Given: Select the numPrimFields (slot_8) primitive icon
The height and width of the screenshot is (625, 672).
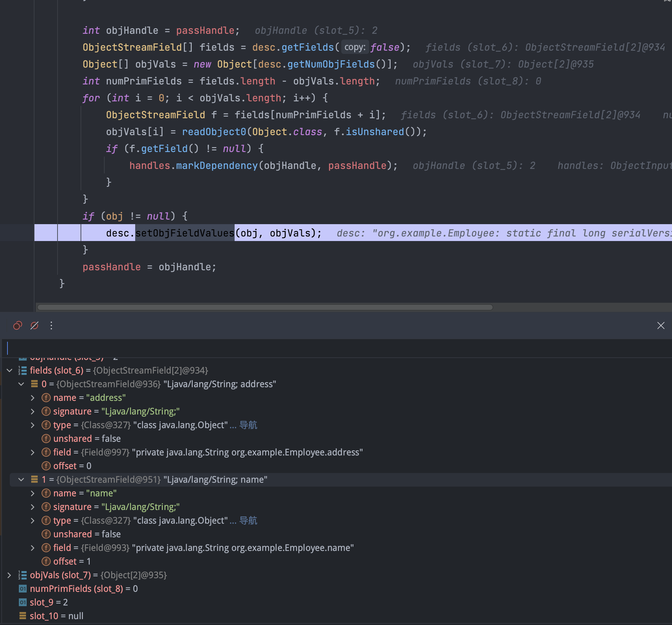Looking at the screenshot, I should point(23,589).
